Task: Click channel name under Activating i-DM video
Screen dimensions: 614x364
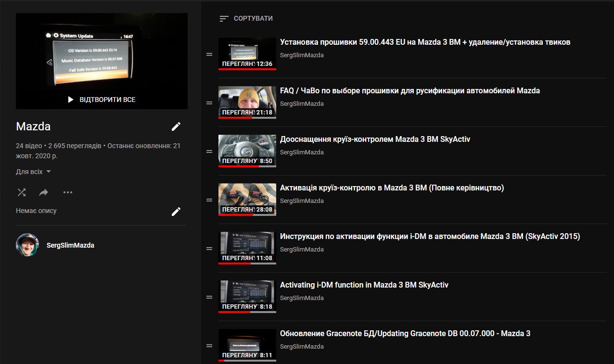Action: pos(302,298)
